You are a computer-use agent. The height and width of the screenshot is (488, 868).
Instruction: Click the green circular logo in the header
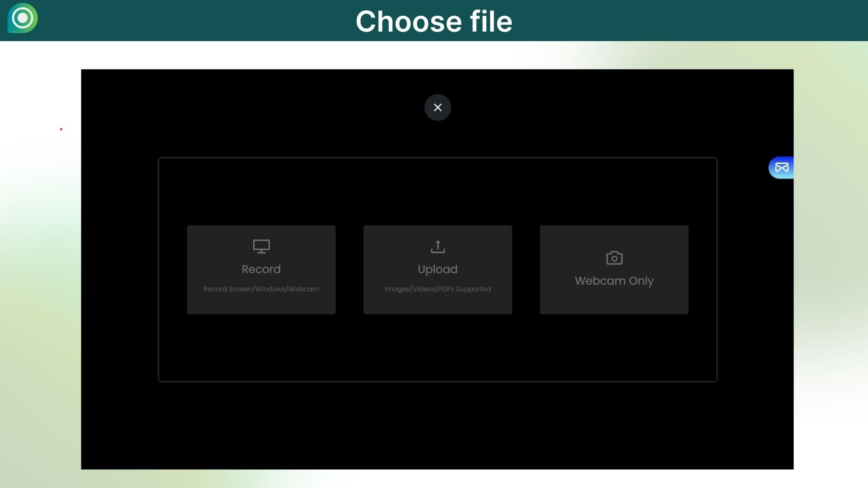(x=23, y=18)
